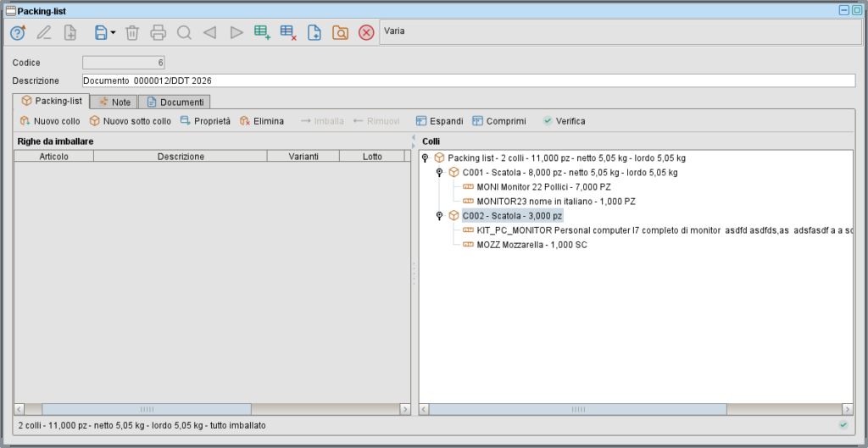Go to previous record arrow
This screenshot has width=868, height=448.
point(209,33)
